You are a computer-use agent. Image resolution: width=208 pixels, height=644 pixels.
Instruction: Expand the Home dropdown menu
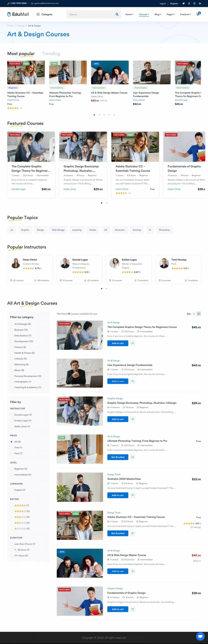[129, 14]
